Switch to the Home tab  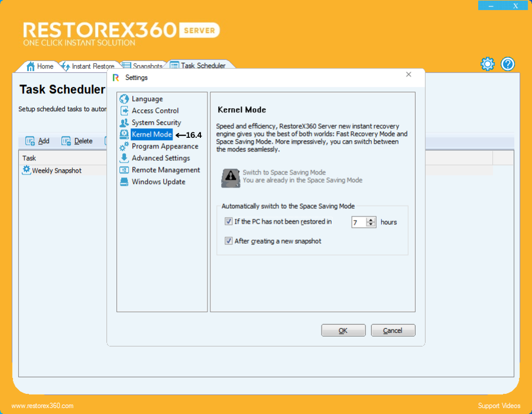[x=40, y=66]
